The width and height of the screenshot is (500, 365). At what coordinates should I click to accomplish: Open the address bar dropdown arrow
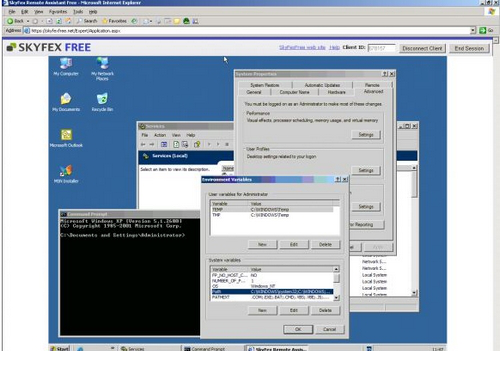click(x=473, y=30)
